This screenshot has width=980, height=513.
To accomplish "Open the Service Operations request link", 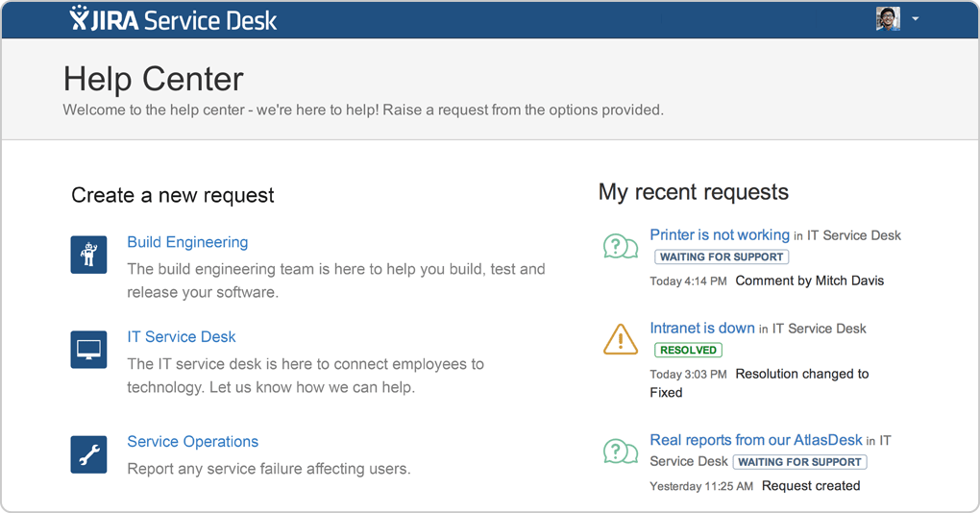I will tap(192, 442).
